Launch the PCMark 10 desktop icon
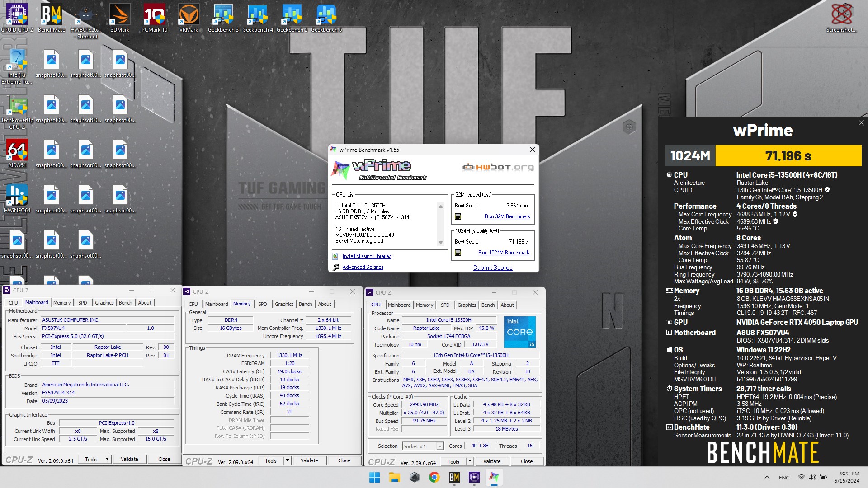The height and width of the screenshot is (488, 868). (x=155, y=18)
